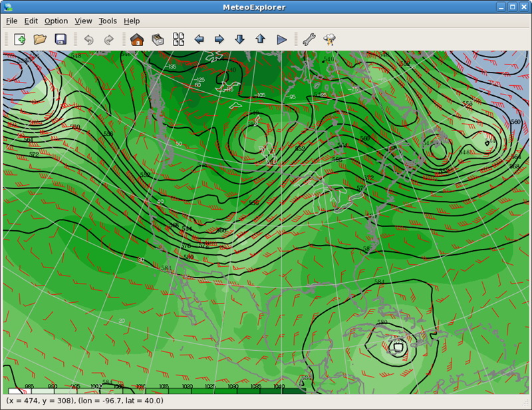The width and height of the screenshot is (532, 410).
Task: Click the redo arrow icon
Action: [109, 40]
